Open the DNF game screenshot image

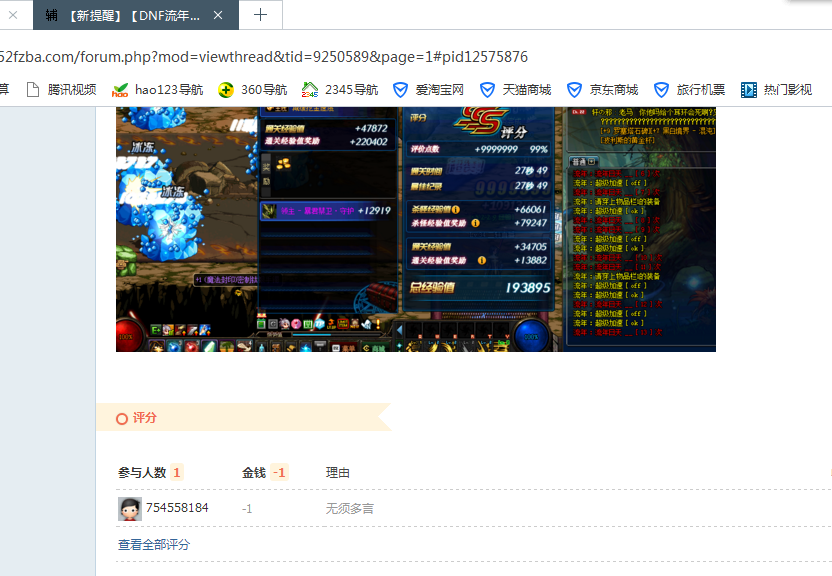(x=416, y=229)
